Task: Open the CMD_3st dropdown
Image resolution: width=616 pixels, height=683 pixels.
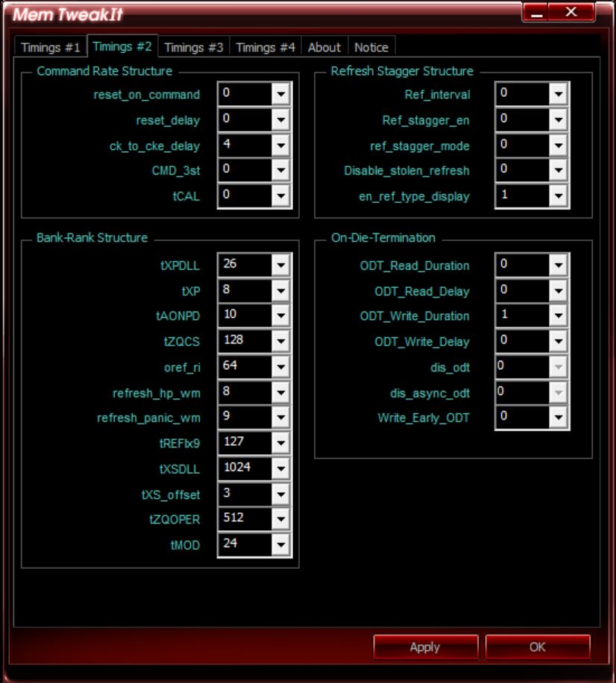Action: (x=280, y=170)
